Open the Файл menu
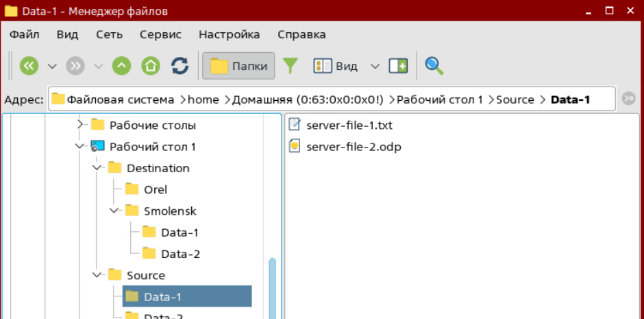 click(x=24, y=34)
